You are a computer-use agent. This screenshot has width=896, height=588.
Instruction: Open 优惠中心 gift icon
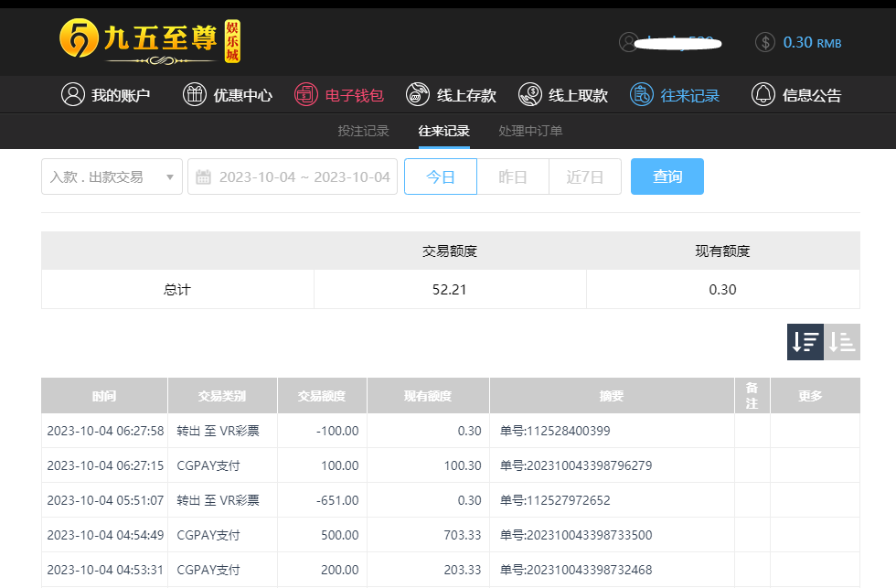click(195, 94)
